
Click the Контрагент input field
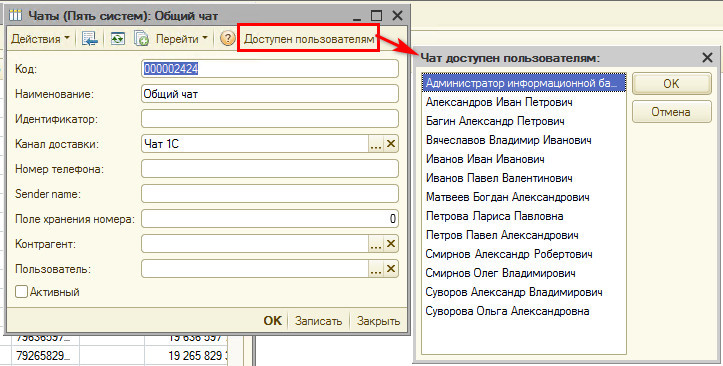pyautogui.click(x=255, y=244)
